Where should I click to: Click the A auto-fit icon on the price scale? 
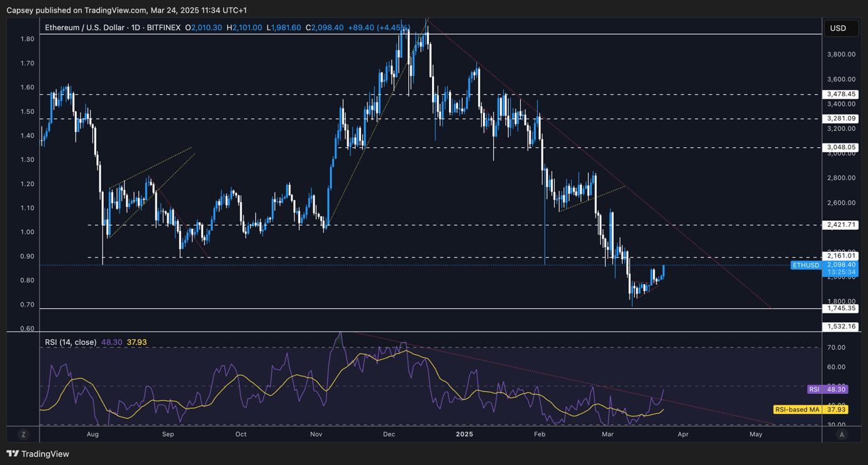842,434
